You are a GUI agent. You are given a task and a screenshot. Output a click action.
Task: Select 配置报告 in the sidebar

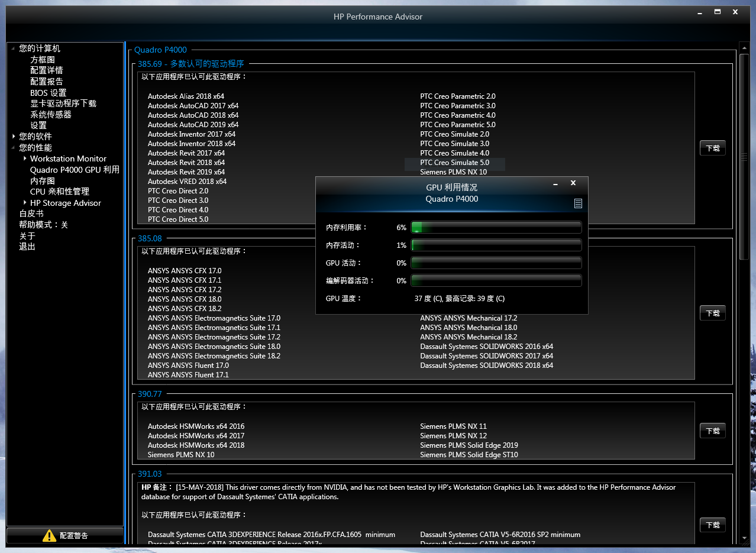(47, 82)
